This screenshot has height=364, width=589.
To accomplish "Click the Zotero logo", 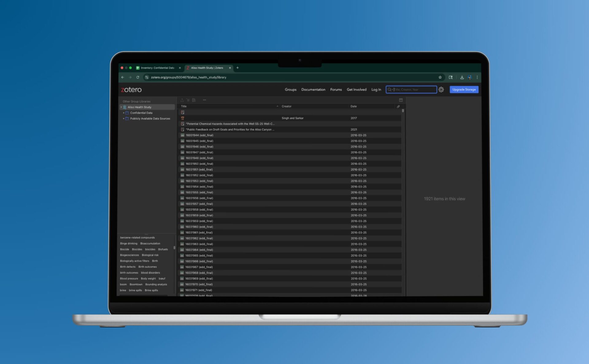I will [x=131, y=89].
